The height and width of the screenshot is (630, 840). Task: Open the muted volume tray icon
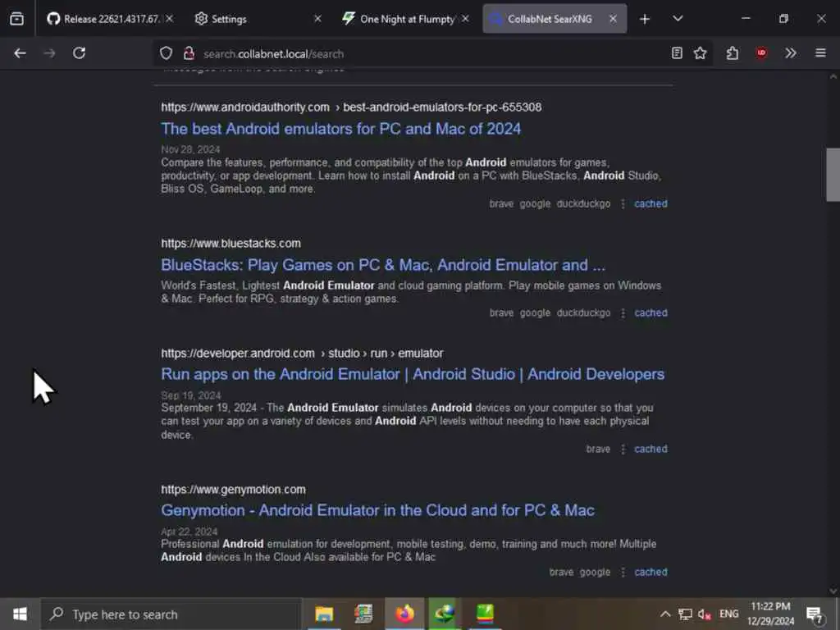[705, 614]
